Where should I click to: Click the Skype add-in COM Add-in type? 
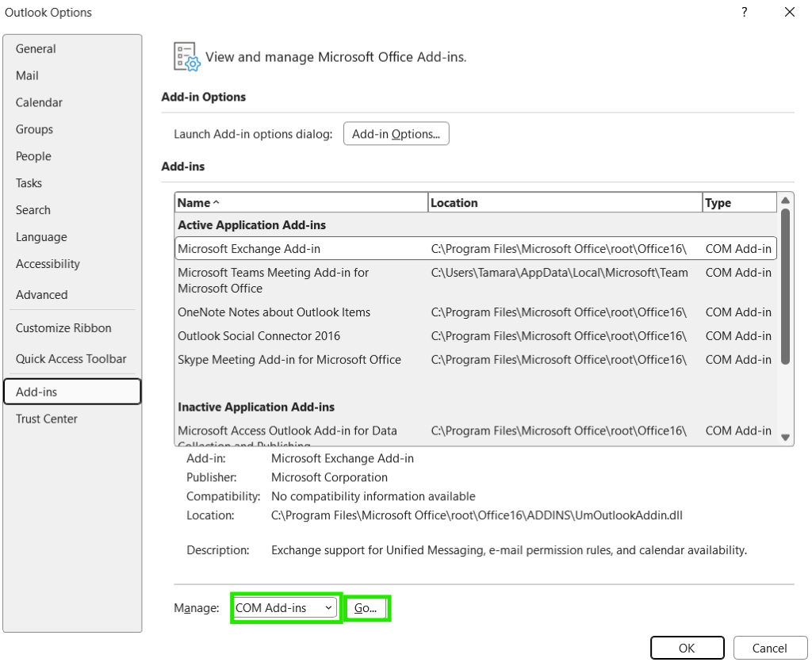(738, 360)
